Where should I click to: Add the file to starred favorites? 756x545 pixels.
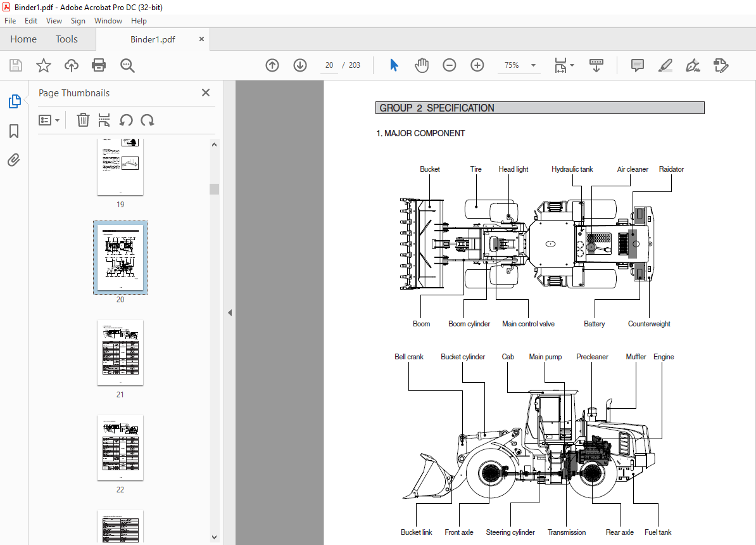click(44, 65)
